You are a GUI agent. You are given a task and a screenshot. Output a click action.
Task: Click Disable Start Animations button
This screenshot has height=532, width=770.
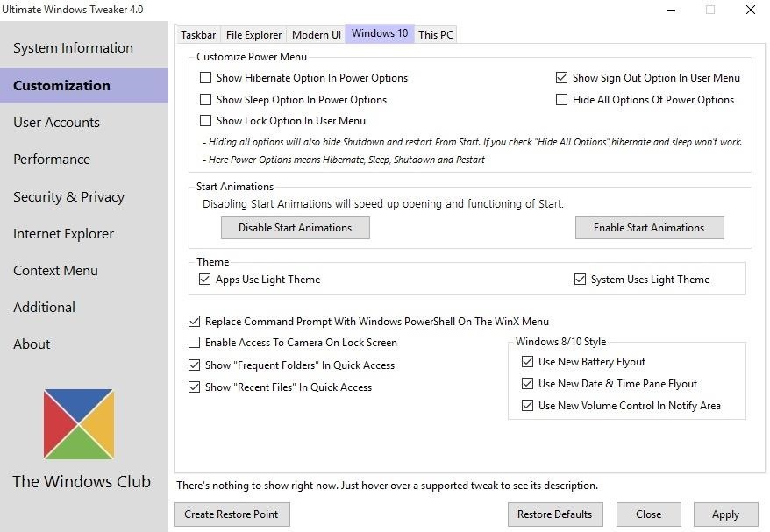click(x=296, y=228)
